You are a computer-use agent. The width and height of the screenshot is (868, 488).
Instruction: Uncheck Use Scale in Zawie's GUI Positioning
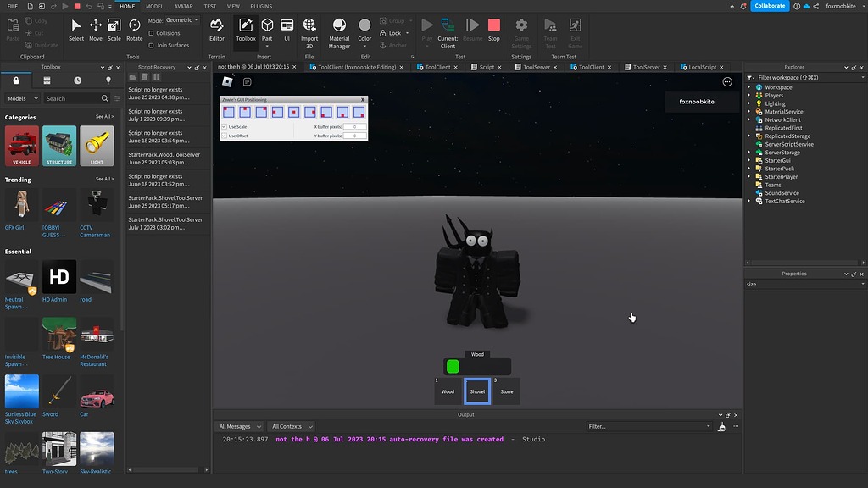(224, 126)
